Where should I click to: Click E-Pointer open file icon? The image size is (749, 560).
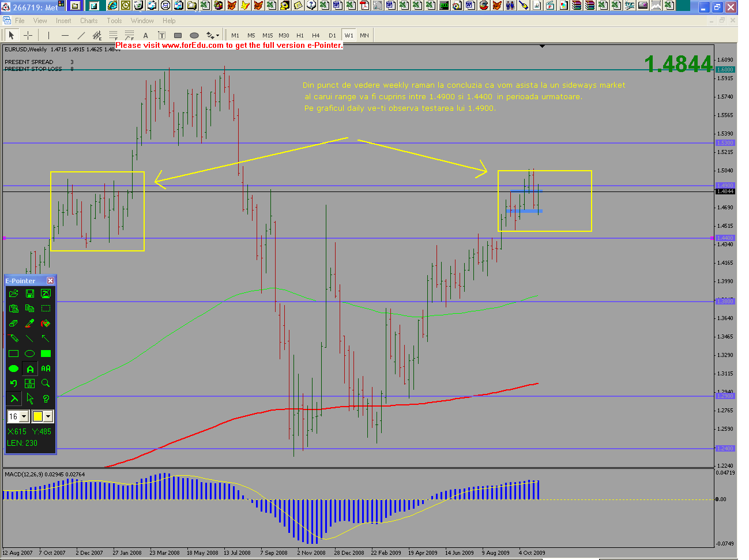(14, 294)
